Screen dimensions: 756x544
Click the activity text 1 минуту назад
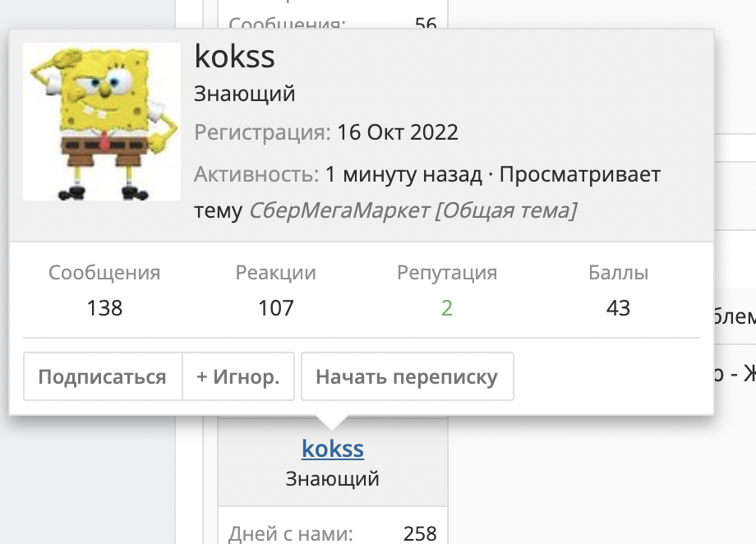(403, 174)
